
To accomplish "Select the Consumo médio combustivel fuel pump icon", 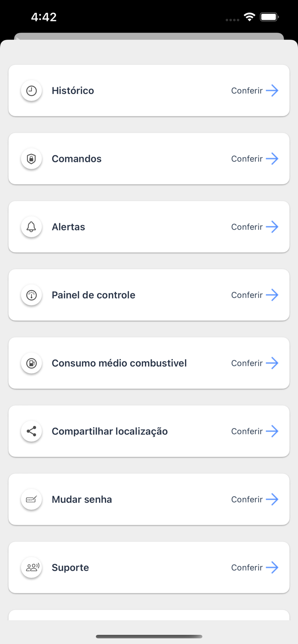I will [31, 363].
